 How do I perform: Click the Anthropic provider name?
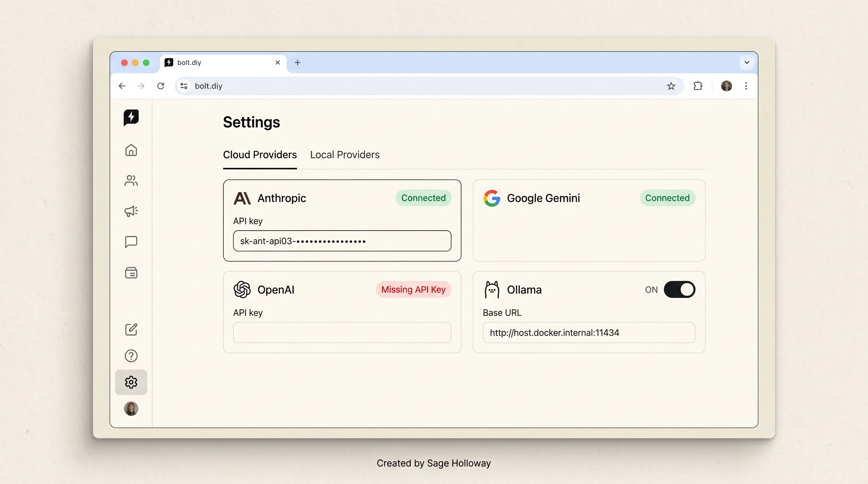click(x=282, y=198)
